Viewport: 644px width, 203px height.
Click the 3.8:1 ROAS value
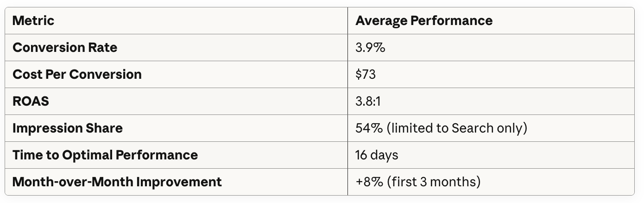(368, 101)
